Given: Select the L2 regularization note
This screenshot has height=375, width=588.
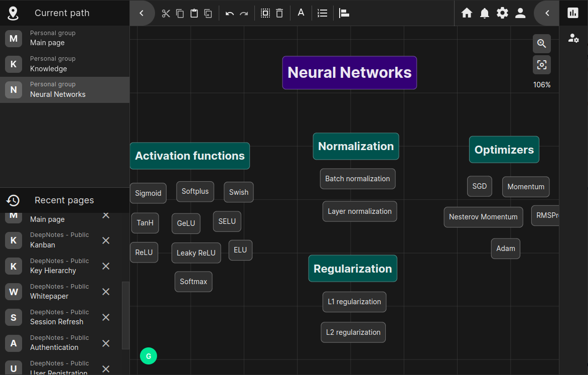Looking at the screenshot, I should 353,332.
